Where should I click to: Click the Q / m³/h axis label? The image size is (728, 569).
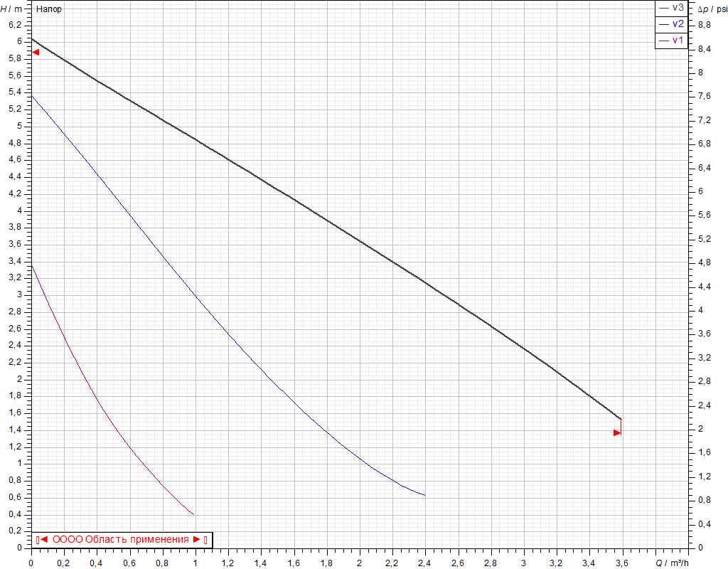coord(673,562)
